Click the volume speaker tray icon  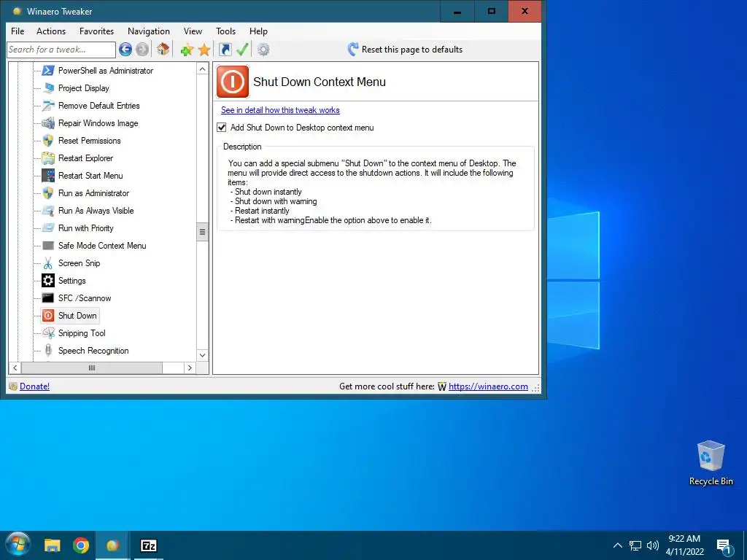click(653, 545)
